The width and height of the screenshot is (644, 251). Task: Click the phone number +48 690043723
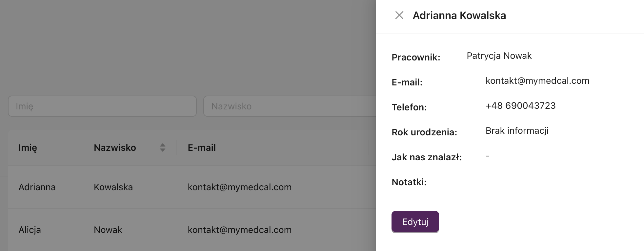[520, 106]
